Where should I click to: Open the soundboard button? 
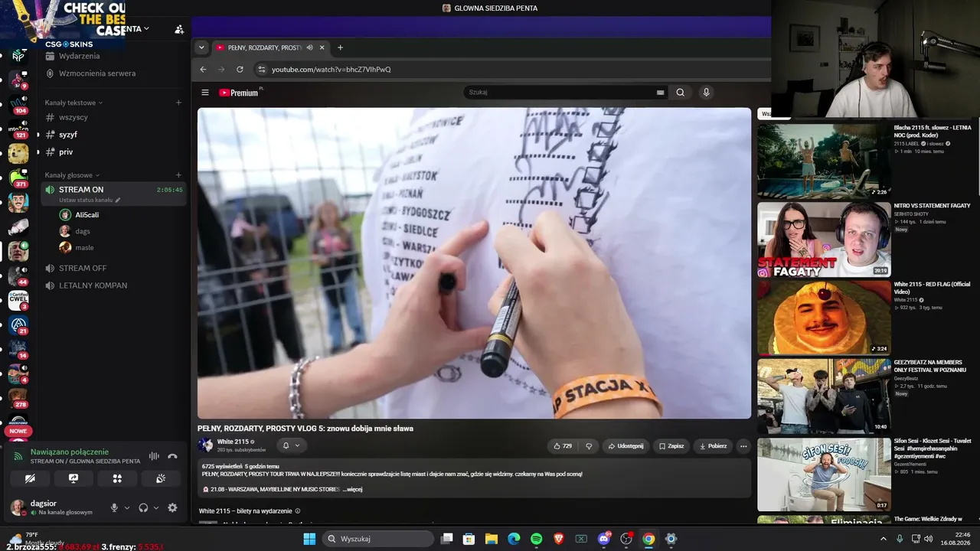[x=161, y=478]
